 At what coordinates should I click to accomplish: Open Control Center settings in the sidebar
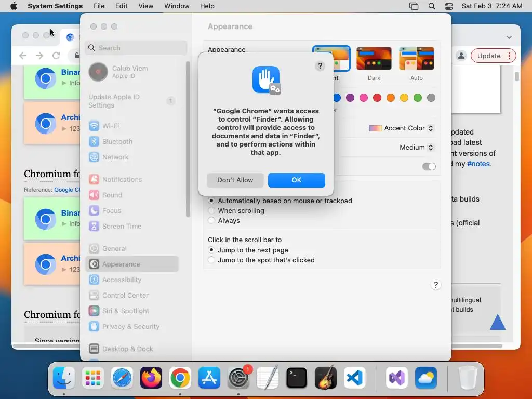point(132,296)
